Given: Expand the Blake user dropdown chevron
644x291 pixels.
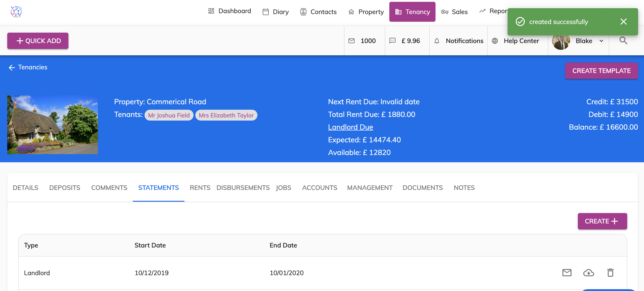Looking at the screenshot, I should click(x=601, y=41).
